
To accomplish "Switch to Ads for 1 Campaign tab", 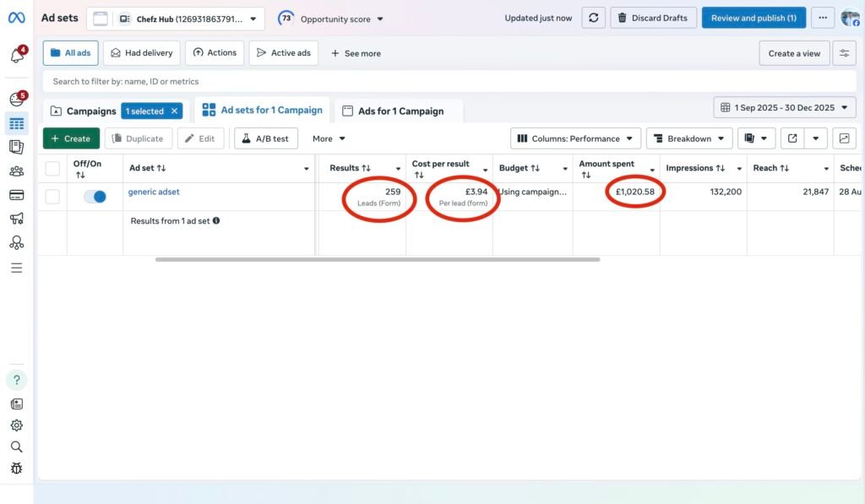I will [400, 111].
